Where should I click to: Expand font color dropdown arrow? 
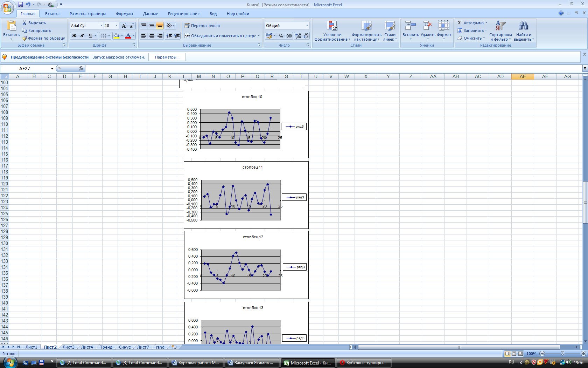click(x=133, y=36)
